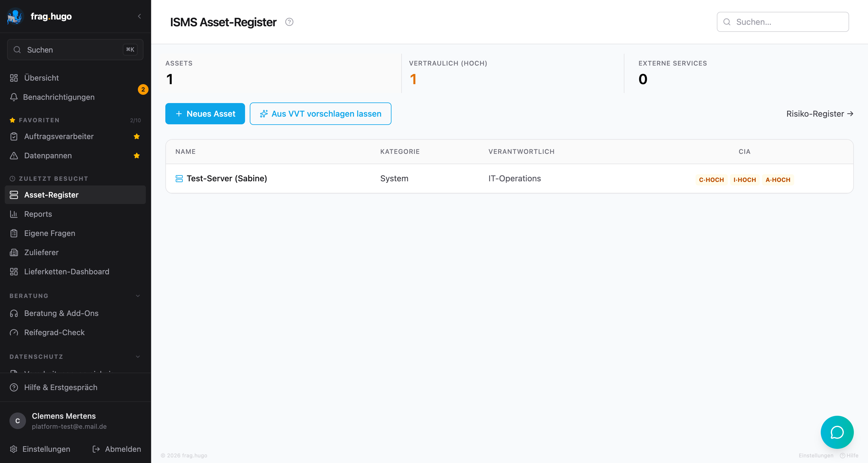
Task: Open the notification badge showing 2
Action: (143, 90)
